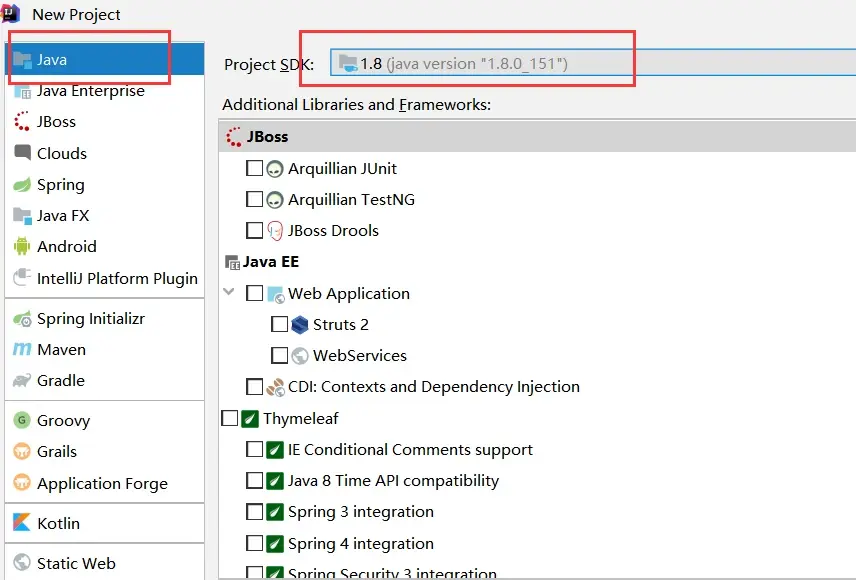Pick Application Forge project type
Screen dimensions: 856x580
(105, 483)
